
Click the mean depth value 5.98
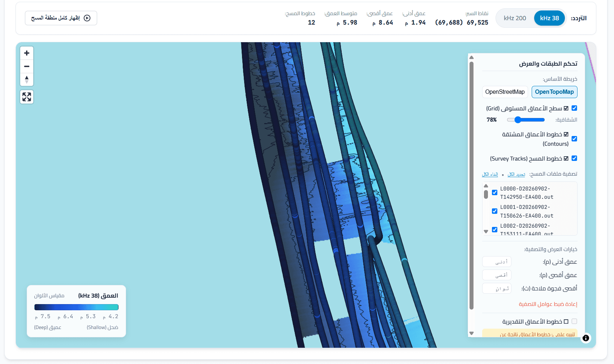(350, 23)
